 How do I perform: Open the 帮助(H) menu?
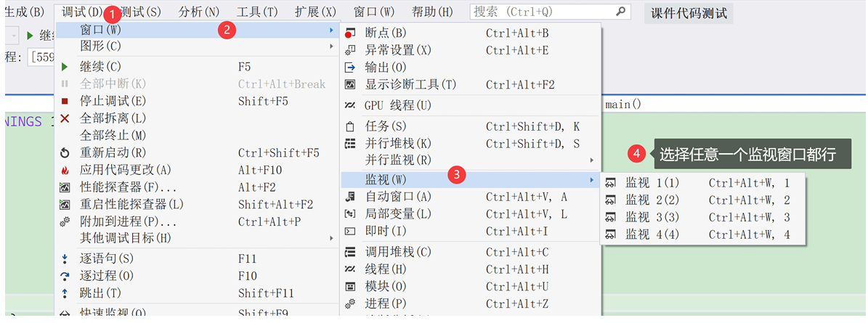[432, 12]
